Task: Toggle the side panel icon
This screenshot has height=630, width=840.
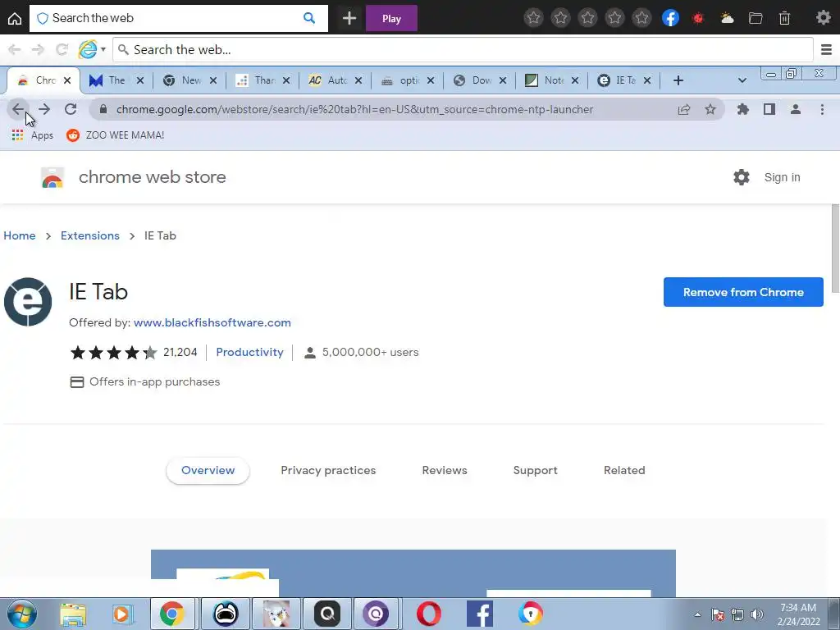Action: tap(769, 109)
